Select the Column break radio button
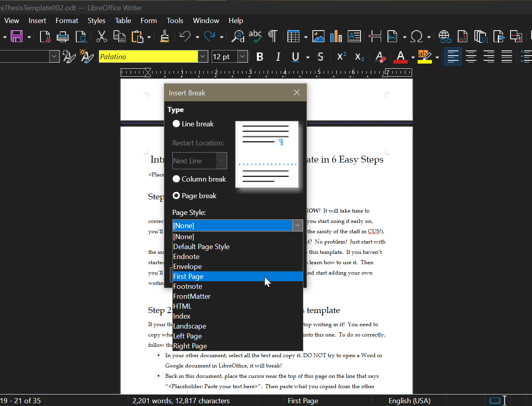The height and width of the screenshot is (406, 532). (176, 179)
